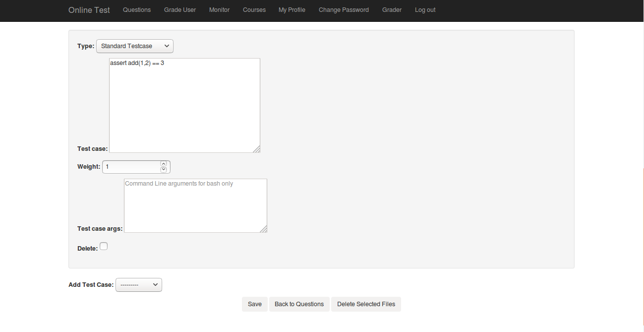The height and width of the screenshot is (332, 644).
Task: Decrease the Weight value with down arrow
Action: pos(164,170)
